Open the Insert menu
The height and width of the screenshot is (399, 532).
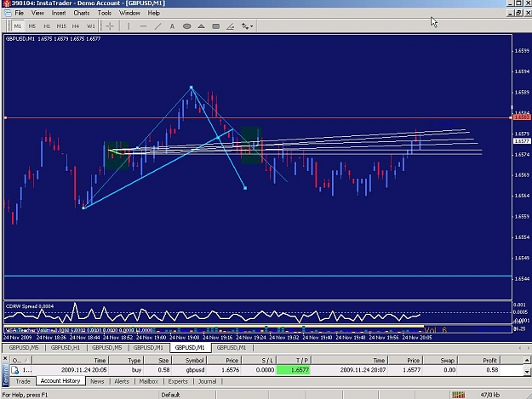click(59, 13)
